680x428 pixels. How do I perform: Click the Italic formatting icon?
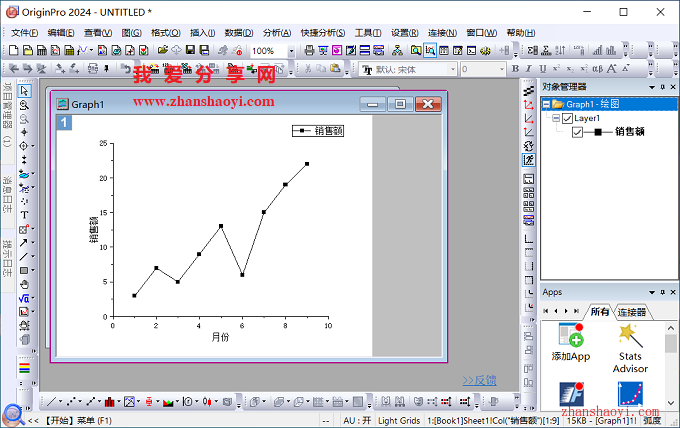tap(529, 69)
